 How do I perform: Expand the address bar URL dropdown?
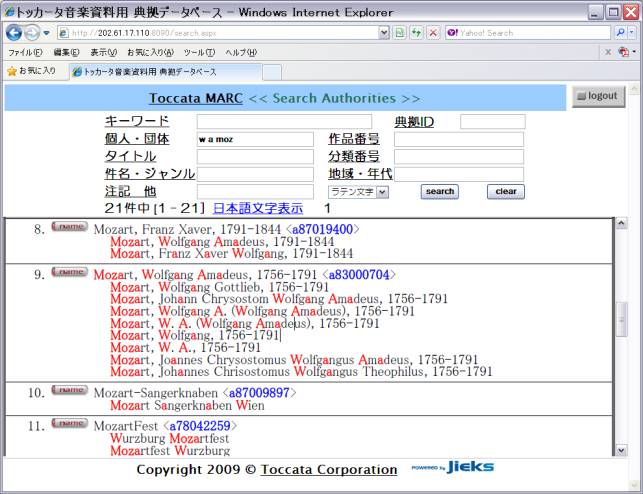click(384, 33)
